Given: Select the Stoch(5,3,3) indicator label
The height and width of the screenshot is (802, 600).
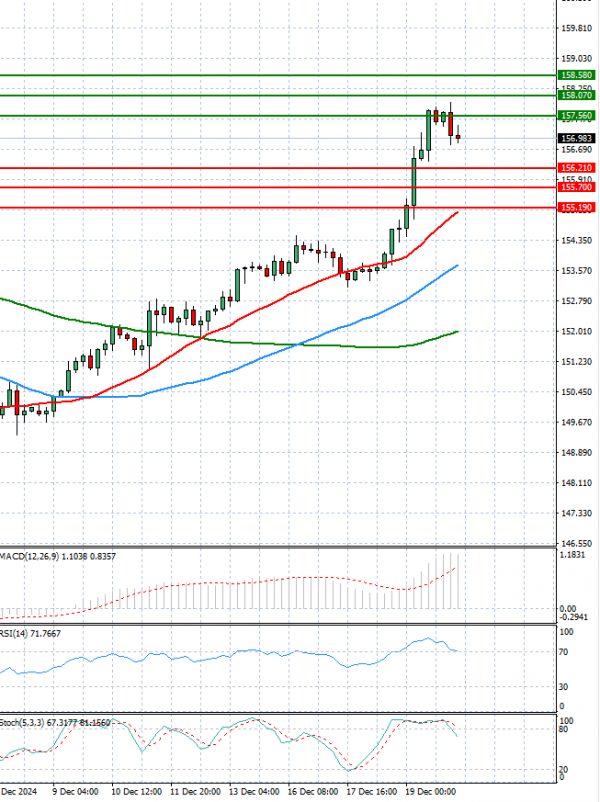Looking at the screenshot, I should click(55, 723).
